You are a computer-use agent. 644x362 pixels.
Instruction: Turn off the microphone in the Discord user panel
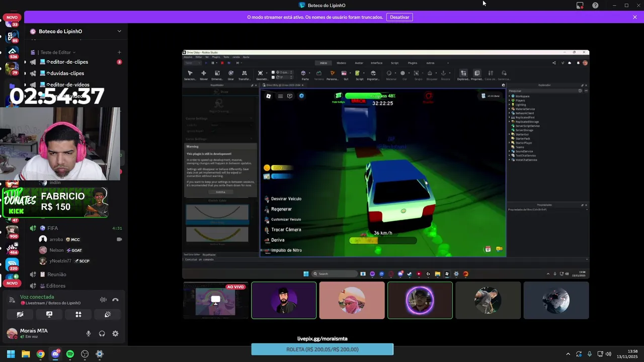point(89,333)
